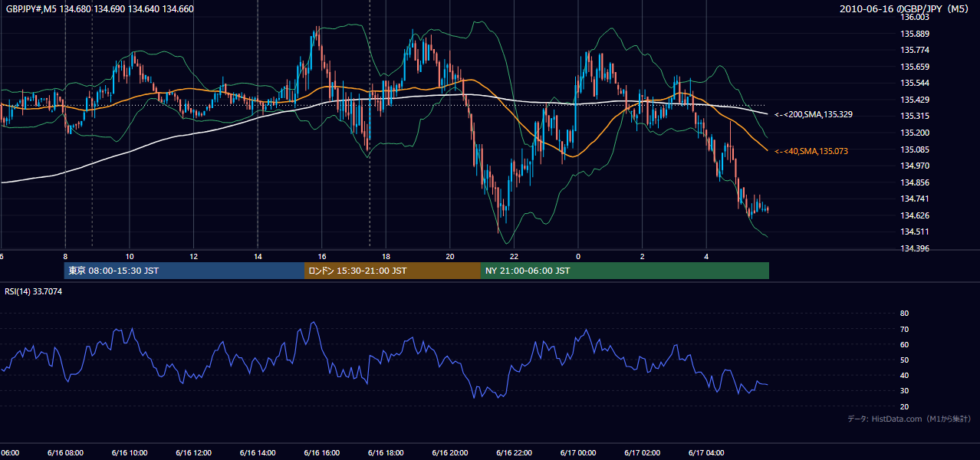Viewport: 980px width, 460px height.
Task: Select the 東京 08:00-15:30 JST session bar
Action: click(x=184, y=271)
